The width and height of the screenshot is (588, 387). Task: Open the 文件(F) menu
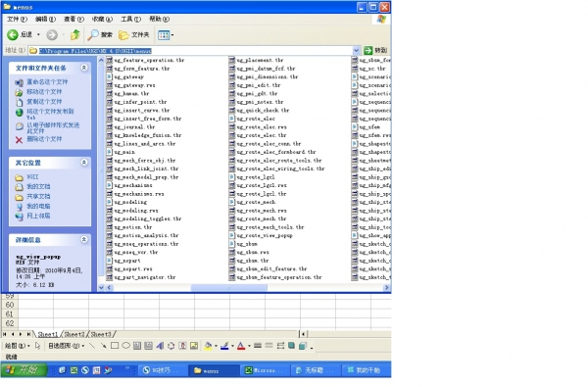point(17,19)
